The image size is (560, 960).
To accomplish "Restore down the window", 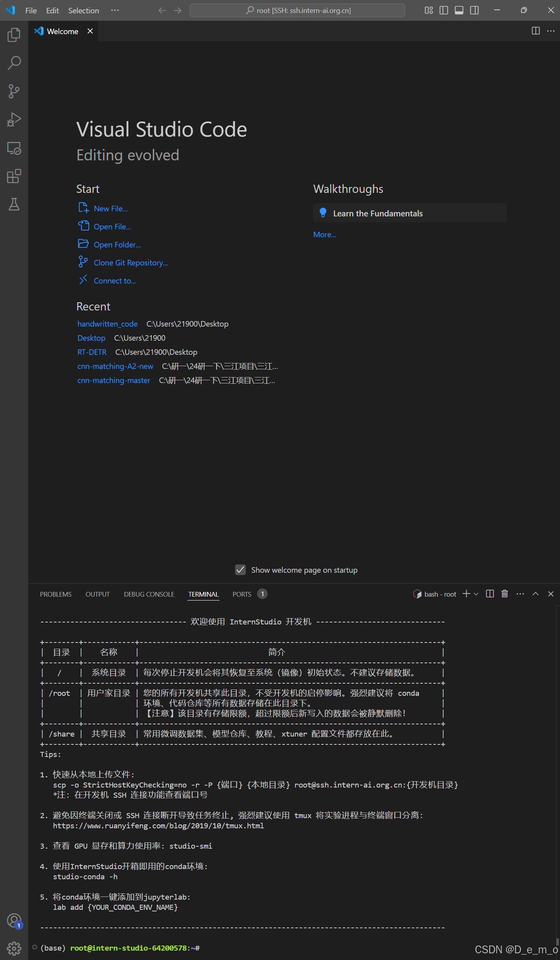I will click(x=524, y=10).
